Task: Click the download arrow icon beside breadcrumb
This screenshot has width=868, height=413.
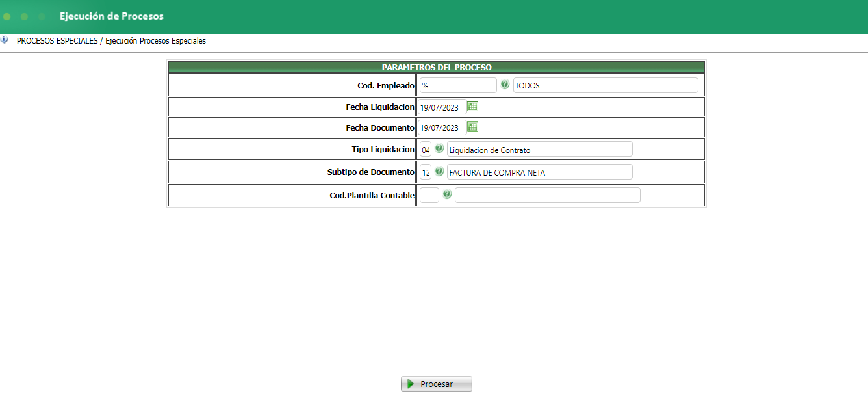Action: [5, 40]
